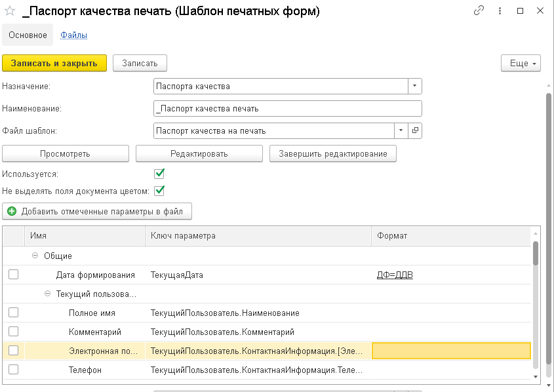Open the ДФ=ДДВ format link
Viewport: 554px width, 392px height.
tap(395, 275)
